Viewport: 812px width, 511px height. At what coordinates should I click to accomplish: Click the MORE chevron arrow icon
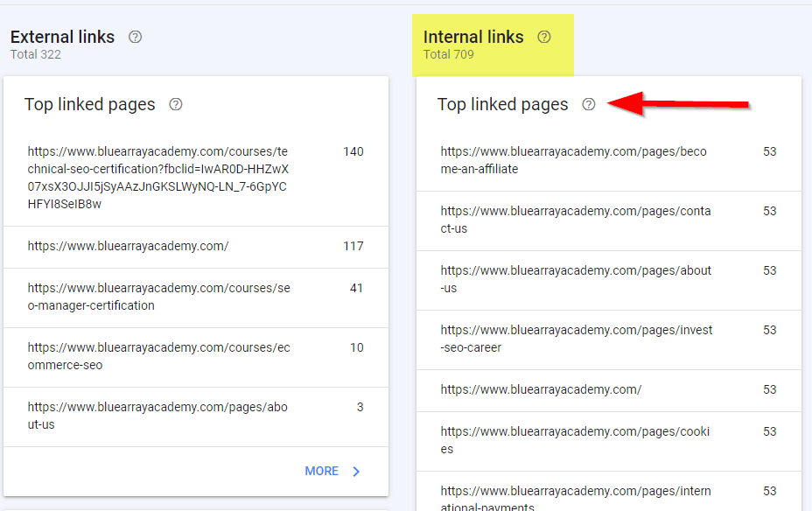(356, 471)
